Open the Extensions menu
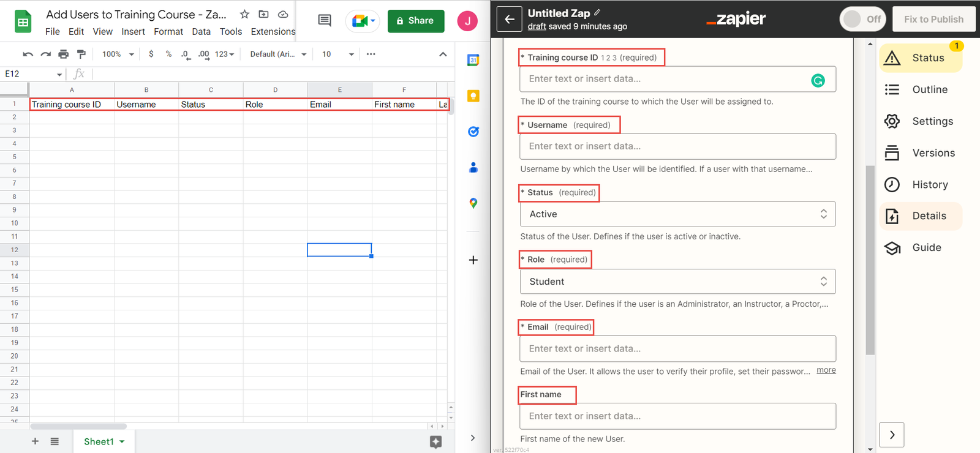 coord(273,32)
